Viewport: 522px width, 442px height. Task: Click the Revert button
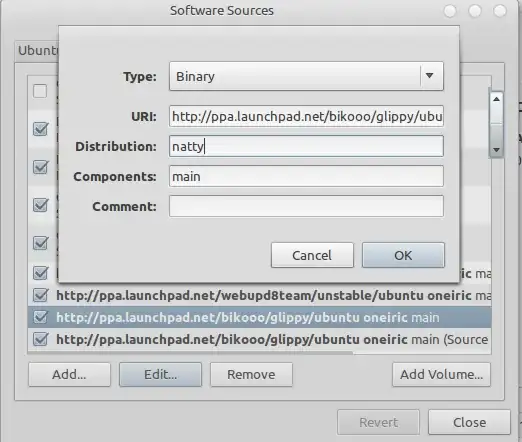point(378,422)
